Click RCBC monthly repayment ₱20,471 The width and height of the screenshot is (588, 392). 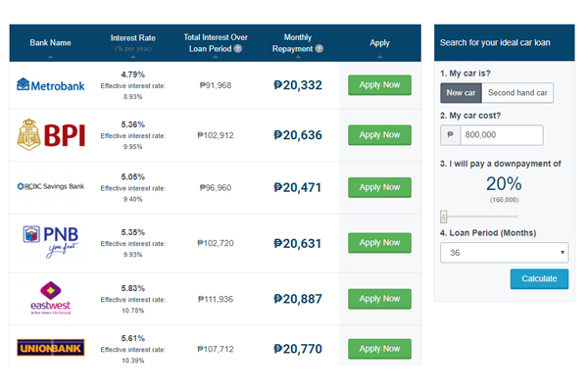[x=298, y=187]
